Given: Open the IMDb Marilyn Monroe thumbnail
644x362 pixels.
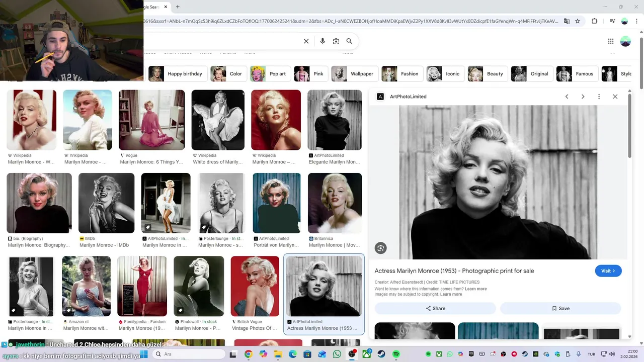Looking at the screenshot, I should (106, 203).
